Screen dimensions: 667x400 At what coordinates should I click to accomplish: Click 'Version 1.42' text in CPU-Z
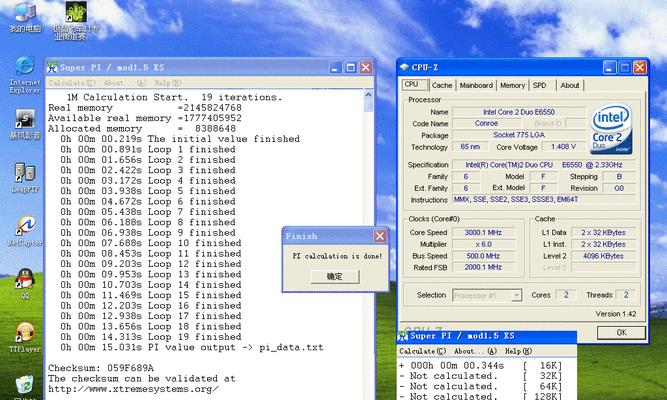pyautogui.click(x=616, y=314)
